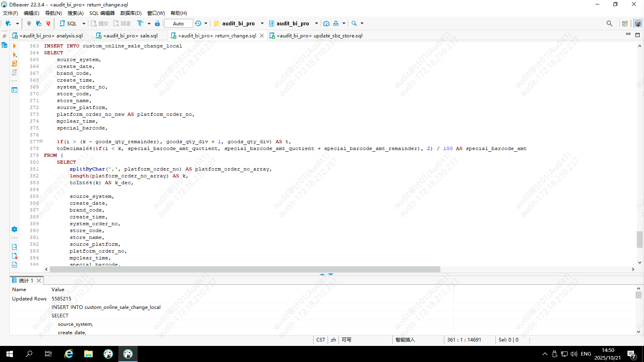The image size is (644, 362).
Task: Open the SQL 编辑器 menu
Action: [x=102, y=13]
